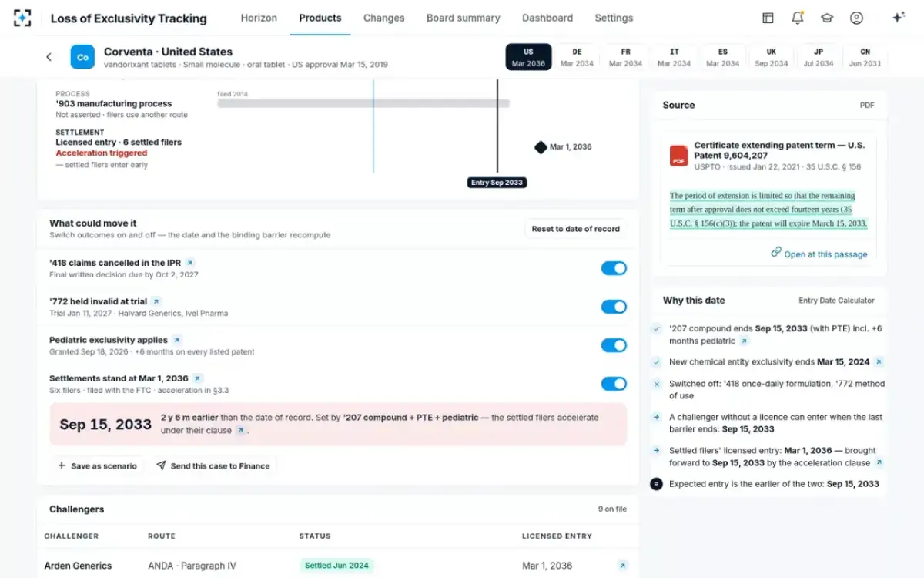Viewport: 924px width, 578px height.
Task: Go back with the left chevron
Action: point(49,57)
